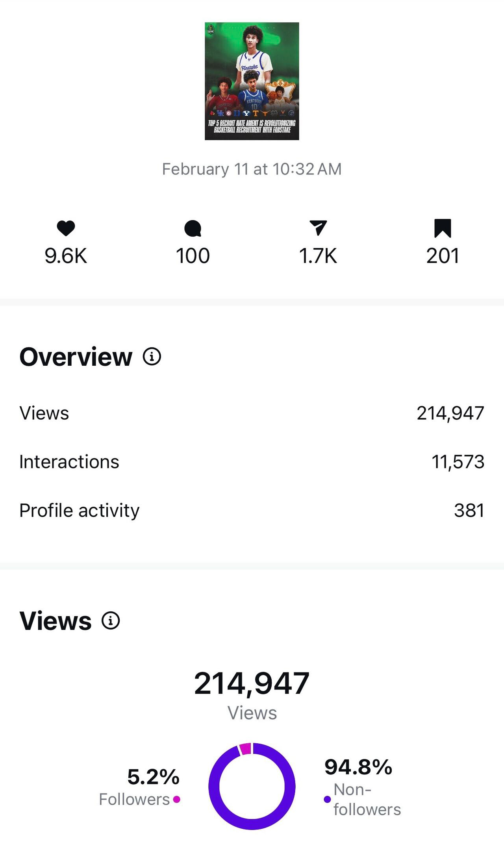This screenshot has height=861, width=504.
Task: Open the Interactions row
Action: [x=252, y=462]
